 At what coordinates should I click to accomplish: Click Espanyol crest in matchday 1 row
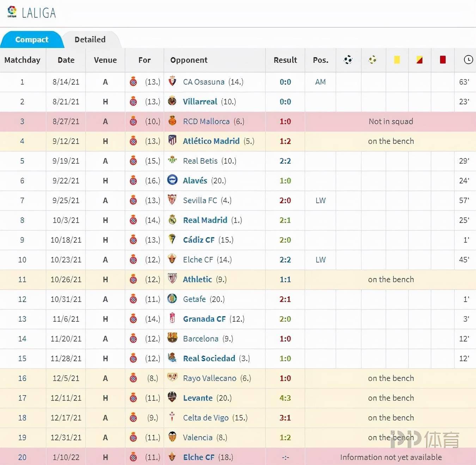(x=133, y=82)
